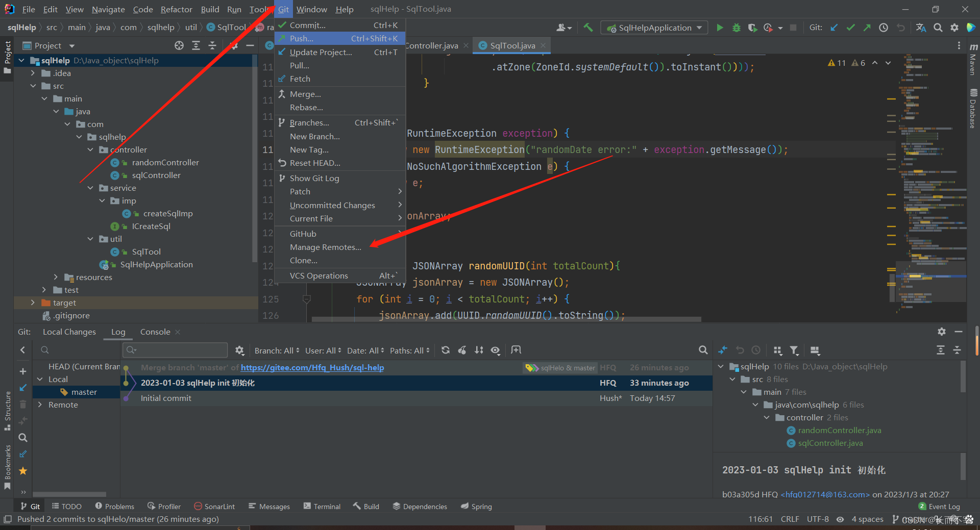Click Git commit checkmark in toolbar
980x530 pixels.
[x=850, y=28]
